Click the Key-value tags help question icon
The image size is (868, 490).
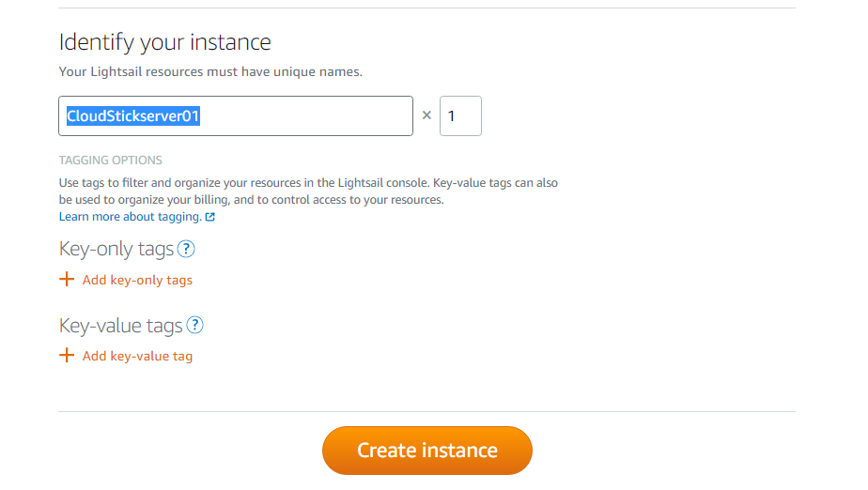pos(194,326)
